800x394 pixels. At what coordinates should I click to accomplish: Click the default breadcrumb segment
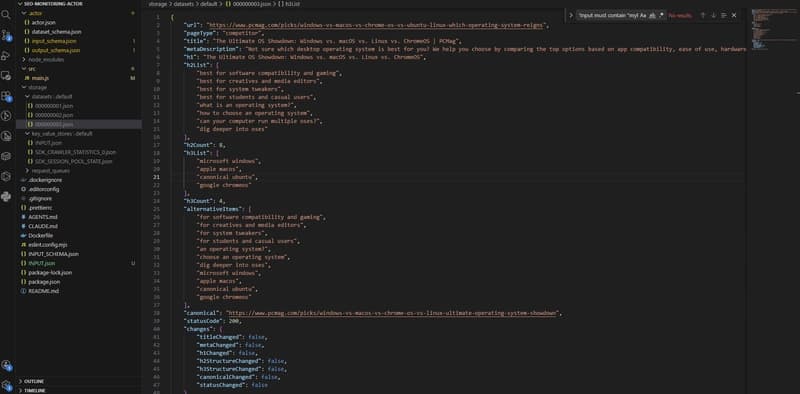pos(209,4)
